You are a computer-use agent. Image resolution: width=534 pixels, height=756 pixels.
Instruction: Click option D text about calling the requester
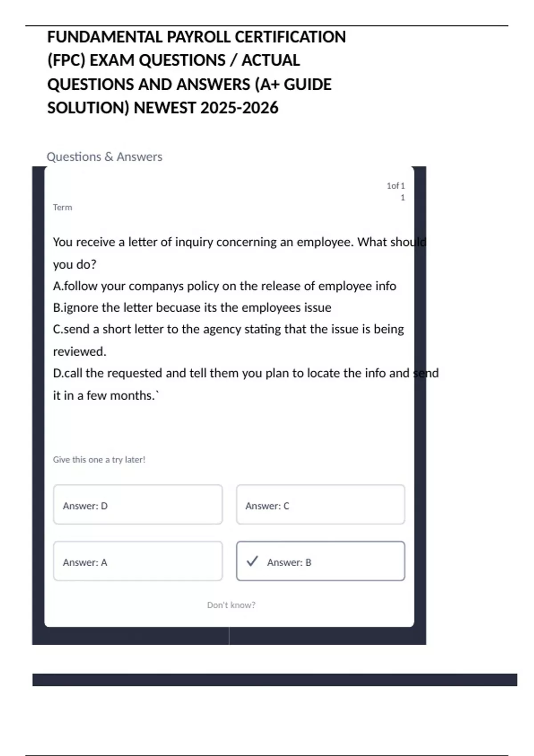coord(245,373)
